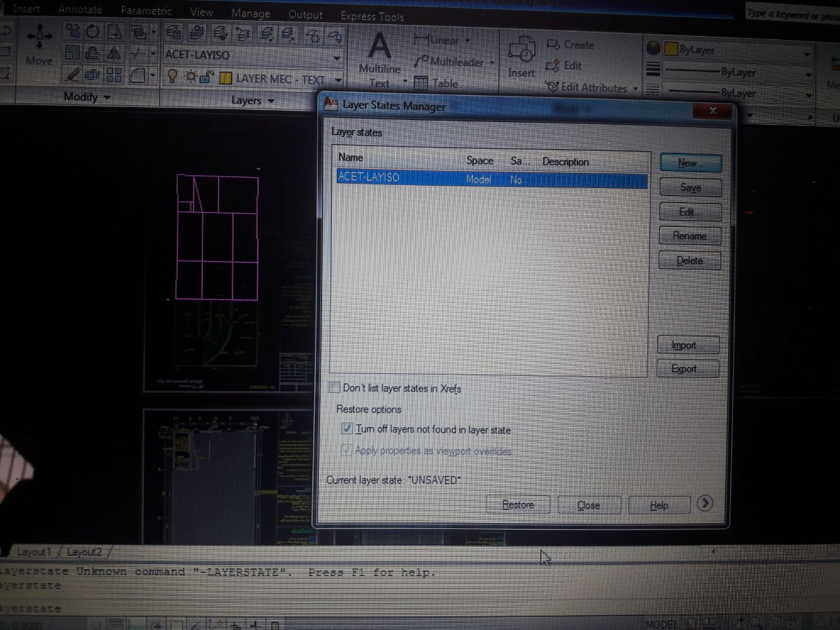Select the Mirror tool icon

[x=114, y=54]
